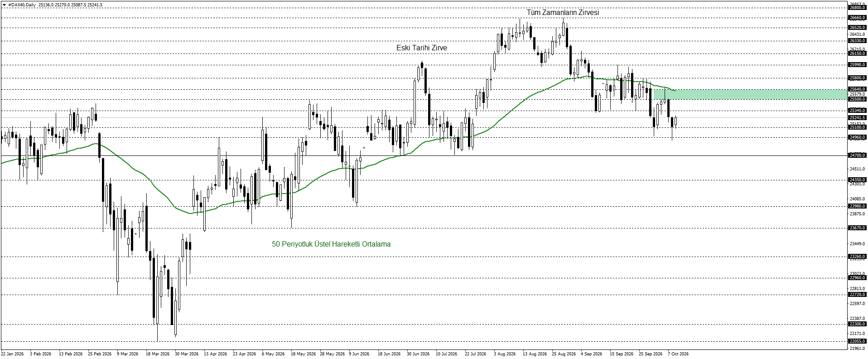
Task: Select the green shaded resistance zone rectangle
Action: [750, 95]
